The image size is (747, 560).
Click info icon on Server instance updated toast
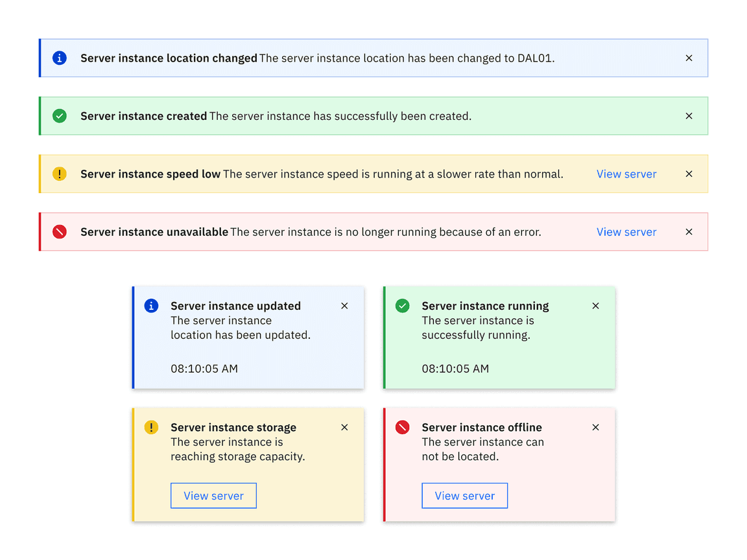pyautogui.click(x=151, y=306)
